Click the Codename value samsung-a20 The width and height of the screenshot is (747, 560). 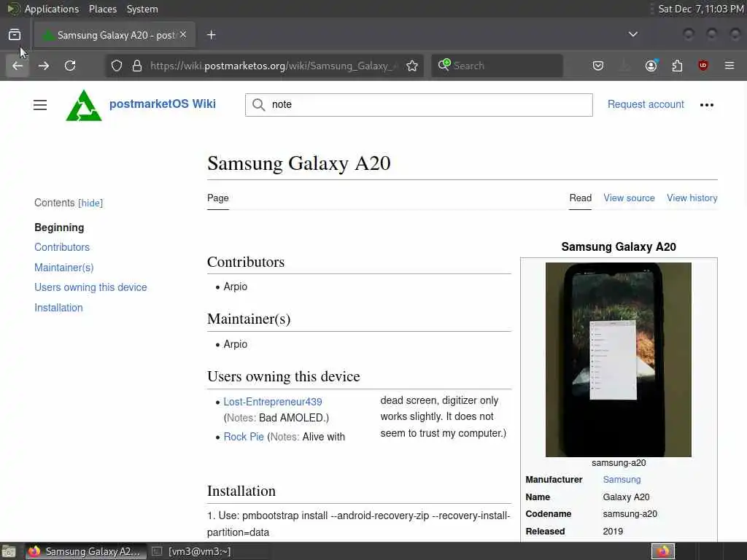click(x=630, y=514)
